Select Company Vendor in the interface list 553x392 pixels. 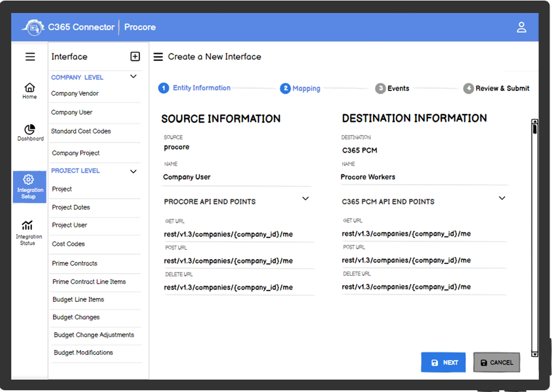[x=75, y=94]
